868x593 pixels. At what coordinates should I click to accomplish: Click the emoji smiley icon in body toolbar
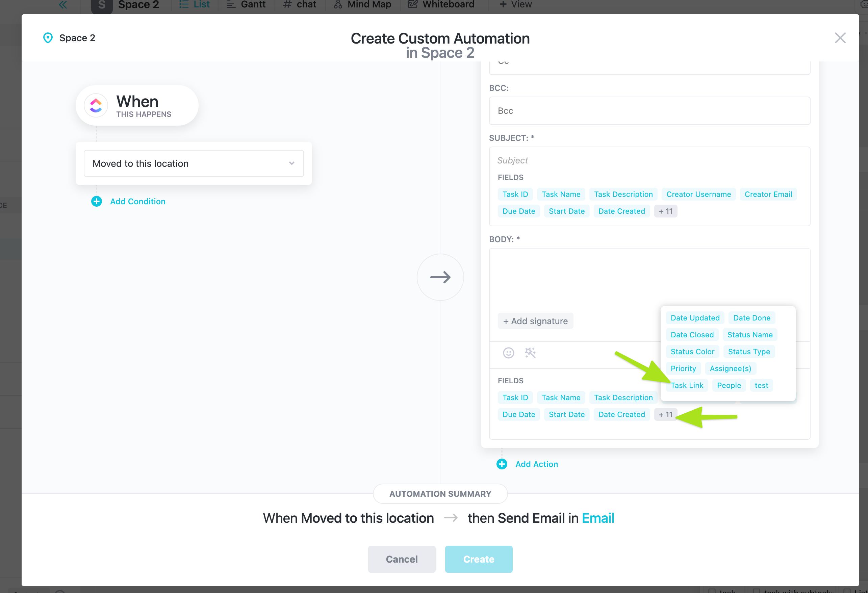(508, 353)
